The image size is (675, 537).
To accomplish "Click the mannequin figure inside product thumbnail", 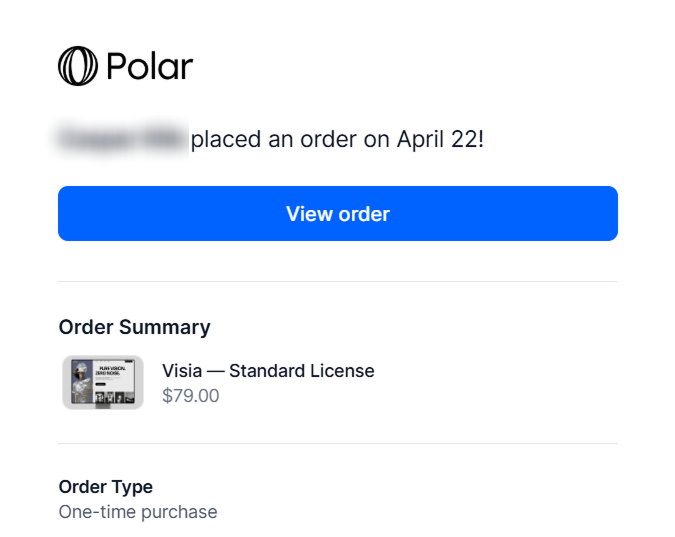I will tap(82, 382).
